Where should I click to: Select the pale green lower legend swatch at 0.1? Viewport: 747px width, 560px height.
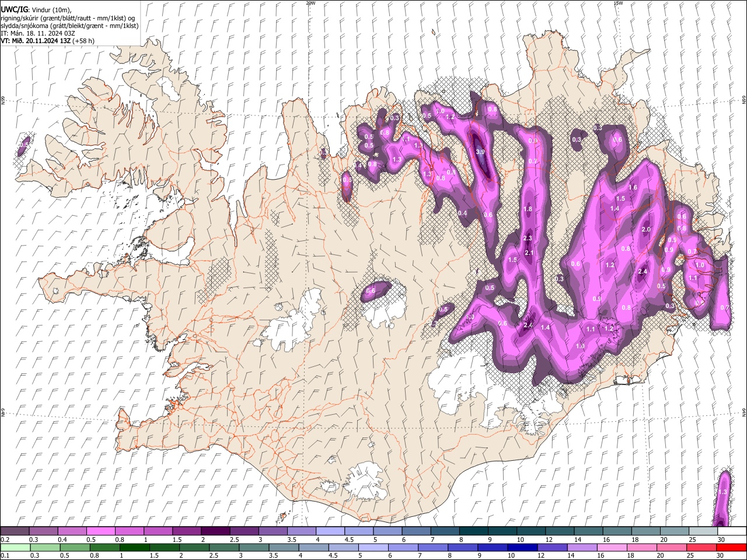coord(15,547)
